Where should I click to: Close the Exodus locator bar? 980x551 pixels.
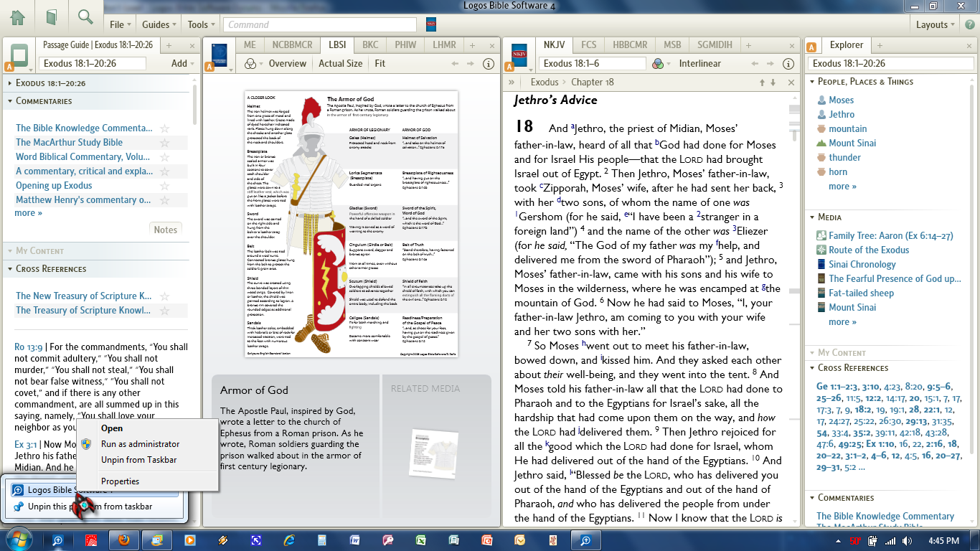click(x=791, y=83)
